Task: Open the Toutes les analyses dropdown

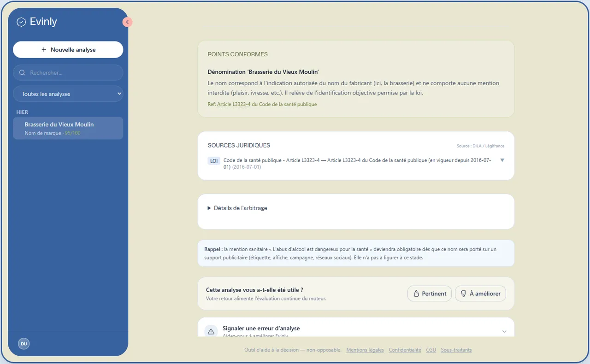Action: [x=68, y=94]
